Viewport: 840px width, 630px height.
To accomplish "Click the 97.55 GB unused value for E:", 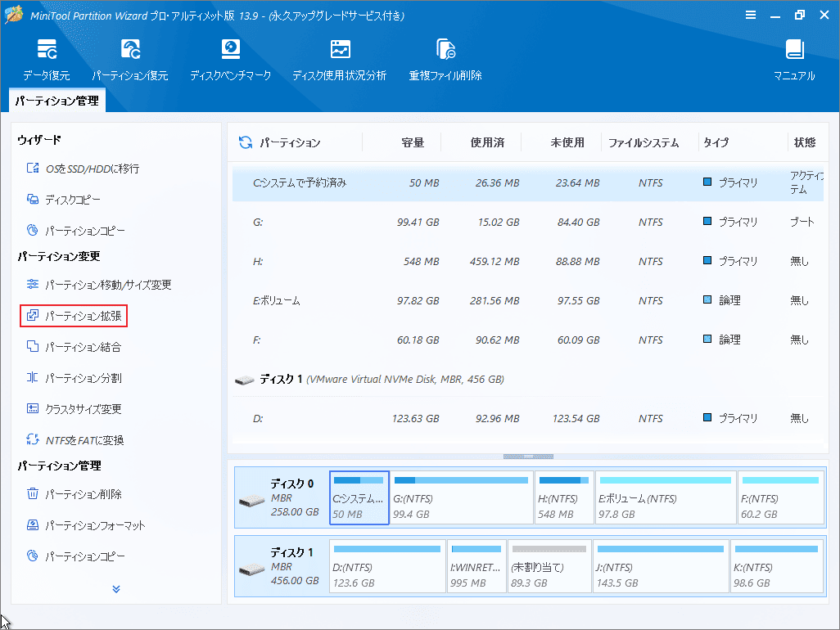I will pyautogui.click(x=578, y=301).
